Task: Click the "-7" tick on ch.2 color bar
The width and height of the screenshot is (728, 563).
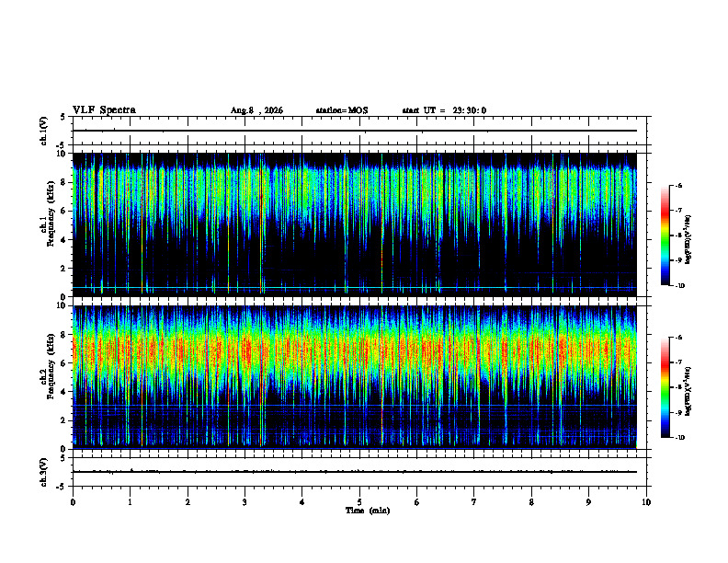Action: point(678,362)
